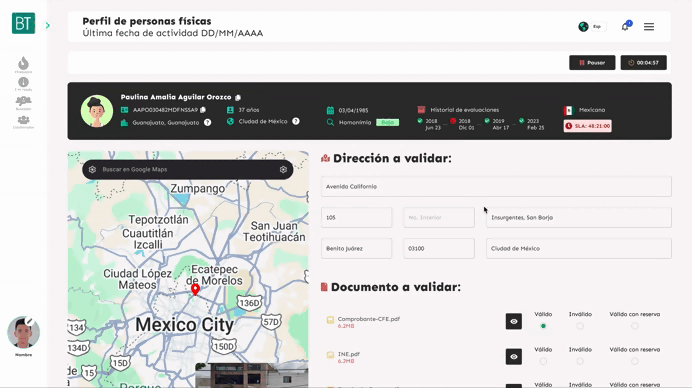Click the ID card icon beside the CURP
Screen dimensions: 692x388
124,110
